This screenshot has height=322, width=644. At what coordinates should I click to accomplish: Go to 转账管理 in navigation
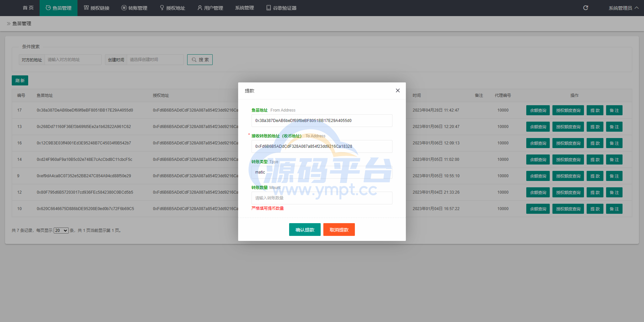pos(134,8)
